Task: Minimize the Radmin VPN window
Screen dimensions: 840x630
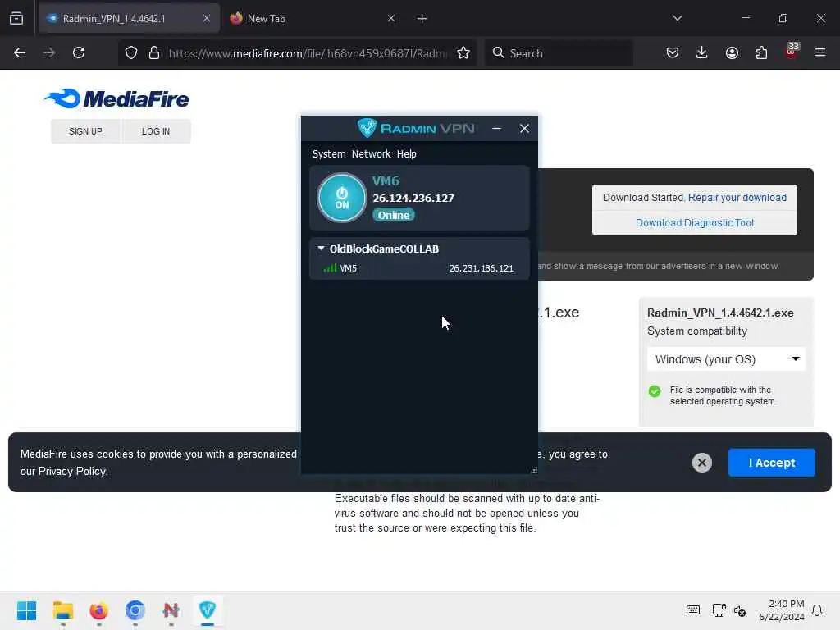Action: click(496, 129)
